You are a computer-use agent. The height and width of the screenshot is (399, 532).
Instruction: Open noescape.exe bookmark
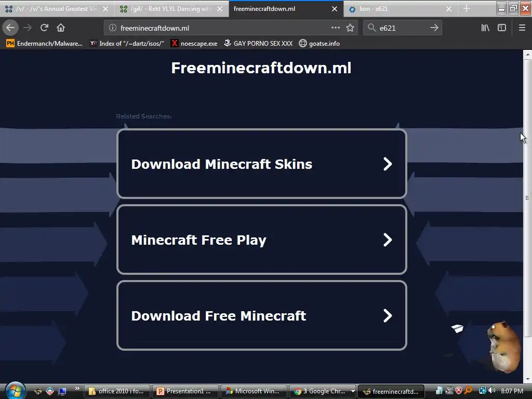(x=194, y=44)
